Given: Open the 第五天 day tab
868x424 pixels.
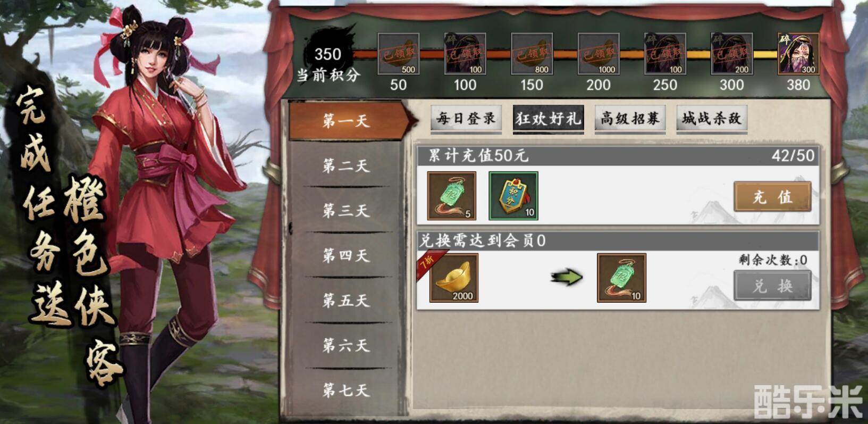Looking at the screenshot, I should 345,301.
